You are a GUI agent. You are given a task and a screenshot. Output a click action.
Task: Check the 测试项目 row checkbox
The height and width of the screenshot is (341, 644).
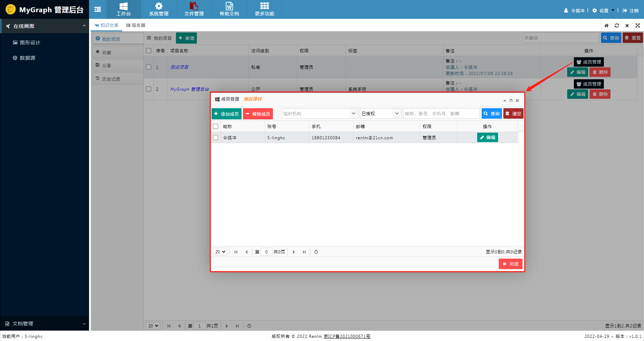pyautogui.click(x=149, y=67)
